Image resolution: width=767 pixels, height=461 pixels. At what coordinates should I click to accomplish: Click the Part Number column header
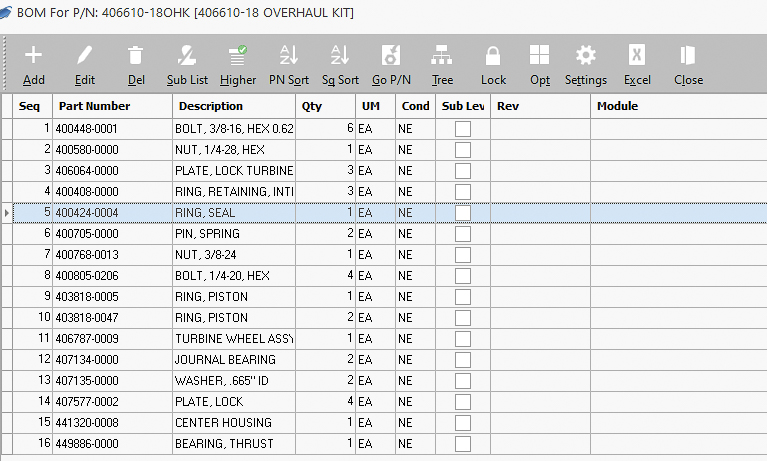tap(94, 106)
